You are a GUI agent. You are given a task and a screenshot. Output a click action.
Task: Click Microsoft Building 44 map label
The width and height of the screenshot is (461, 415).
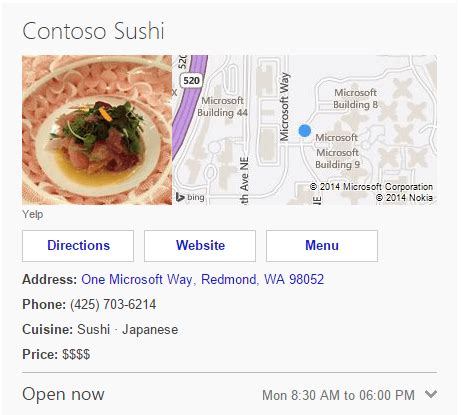(x=222, y=107)
